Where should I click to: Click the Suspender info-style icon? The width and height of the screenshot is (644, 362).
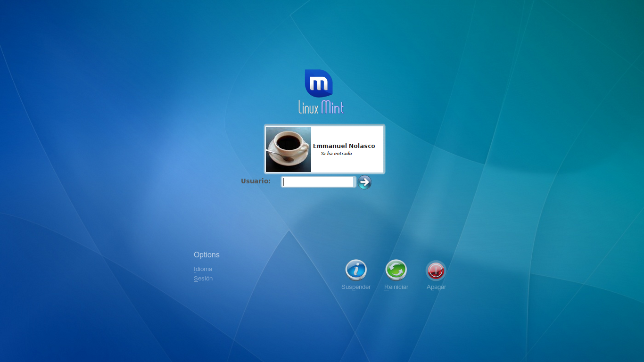(x=356, y=270)
